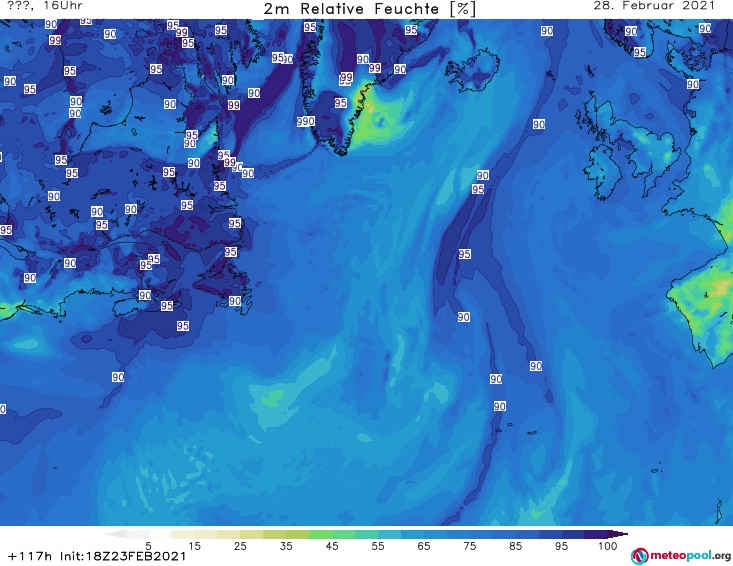Viewport: 733px width, 566px height.
Task: Click the '990' contour label near Greenland
Action: tap(306, 122)
